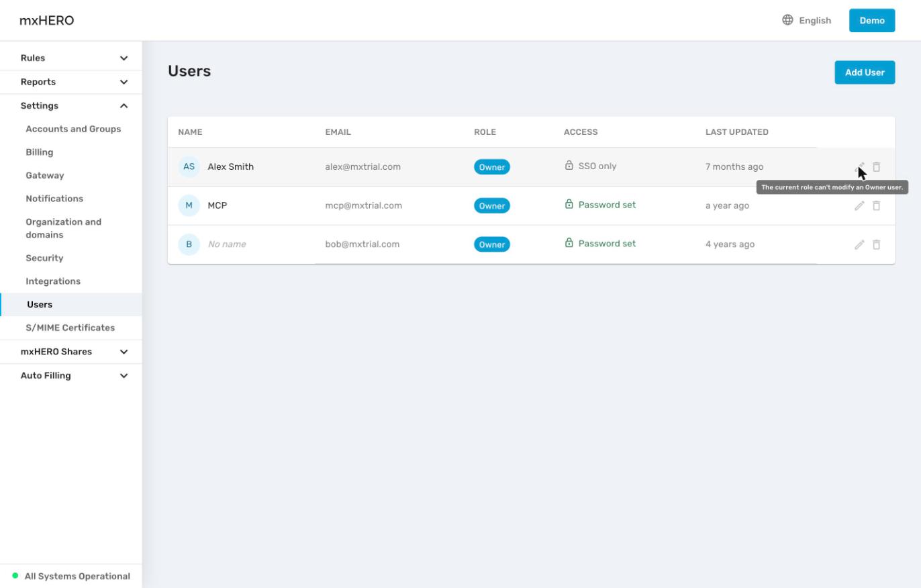Change language from English
This screenshot has height=588, width=921.
click(807, 20)
